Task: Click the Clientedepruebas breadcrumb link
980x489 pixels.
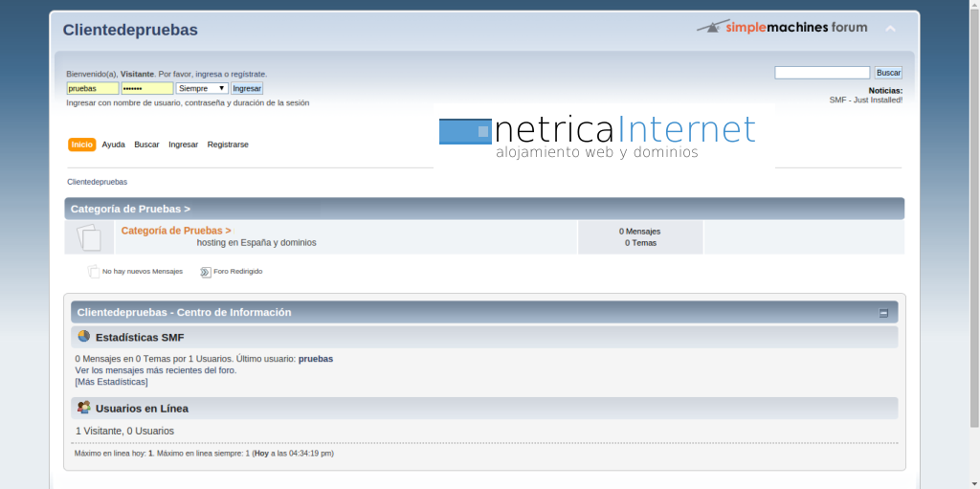Action: pyautogui.click(x=98, y=182)
